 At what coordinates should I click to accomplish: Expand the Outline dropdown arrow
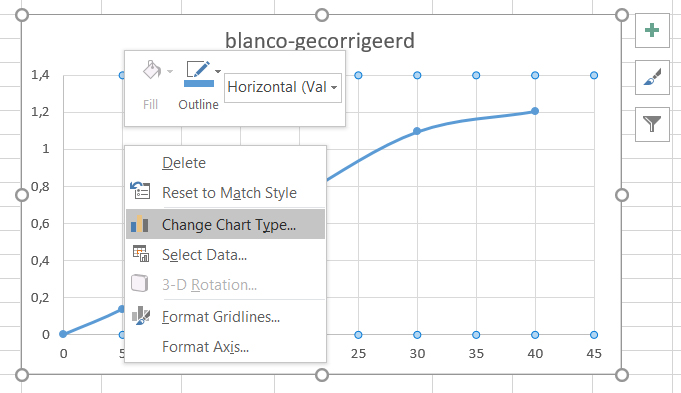pos(218,71)
